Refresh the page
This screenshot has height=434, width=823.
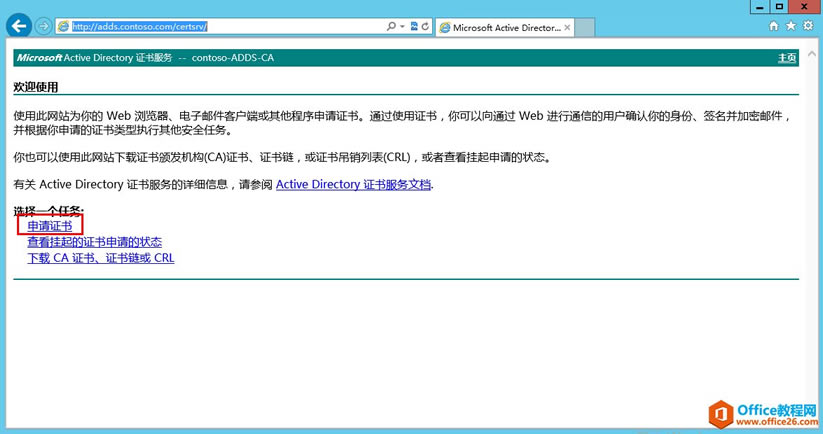[x=425, y=26]
